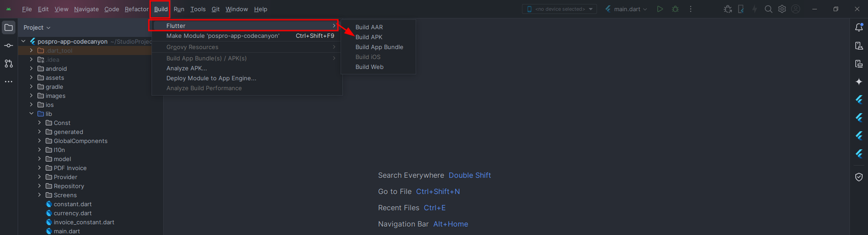Choose Build App Bundle menu entry
868x235 pixels.
[379, 47]
